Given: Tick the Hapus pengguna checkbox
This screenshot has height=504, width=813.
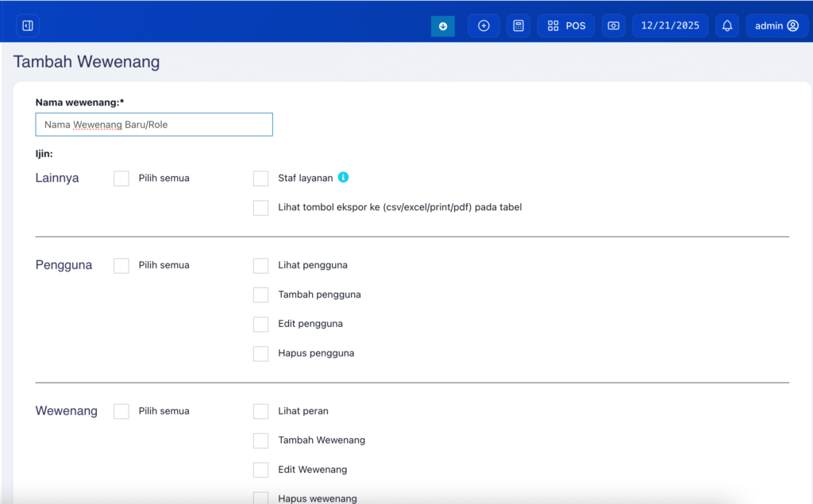Looking at the screenshot, I should pos(261,354).
